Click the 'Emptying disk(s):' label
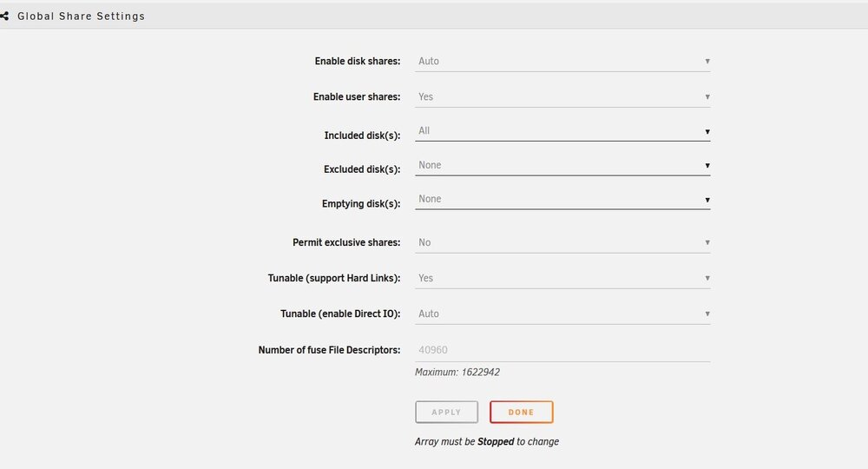 point(361,203)
